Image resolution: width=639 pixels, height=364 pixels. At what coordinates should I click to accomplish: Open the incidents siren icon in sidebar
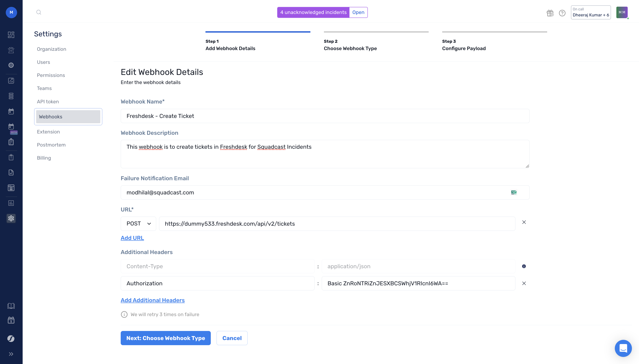[11, 50]
